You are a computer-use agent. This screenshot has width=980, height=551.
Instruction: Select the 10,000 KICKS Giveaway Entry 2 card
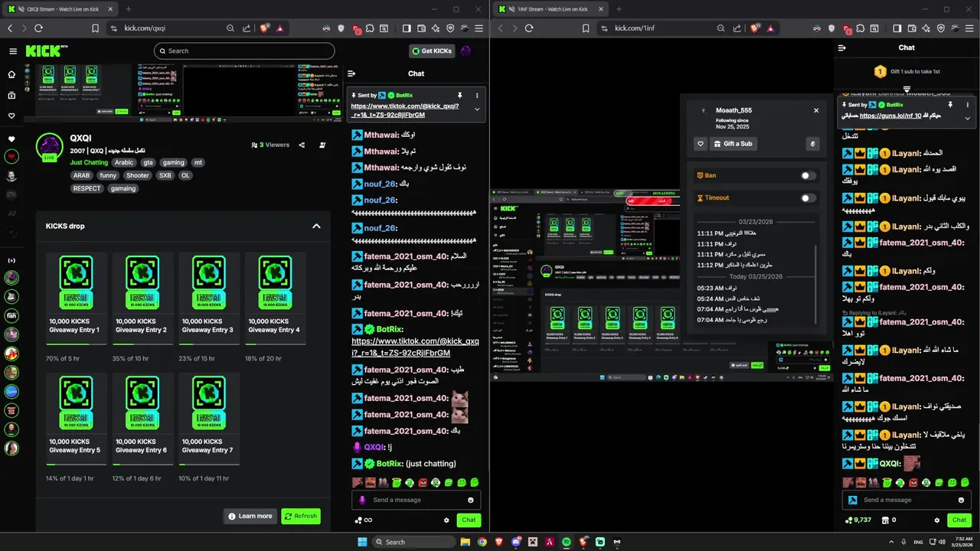(x=142, y=299)
